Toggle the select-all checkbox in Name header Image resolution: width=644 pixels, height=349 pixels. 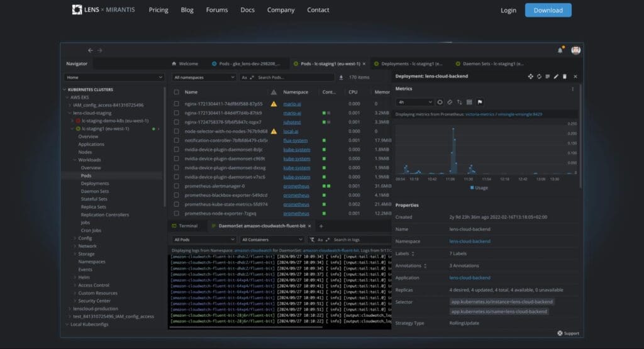click(x=177, y=92)
